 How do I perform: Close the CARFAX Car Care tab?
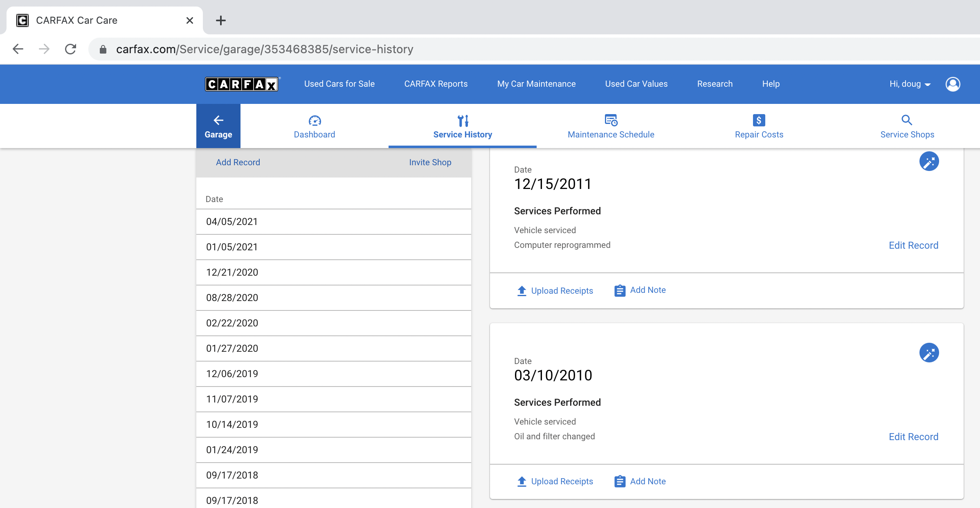[189, 20]
